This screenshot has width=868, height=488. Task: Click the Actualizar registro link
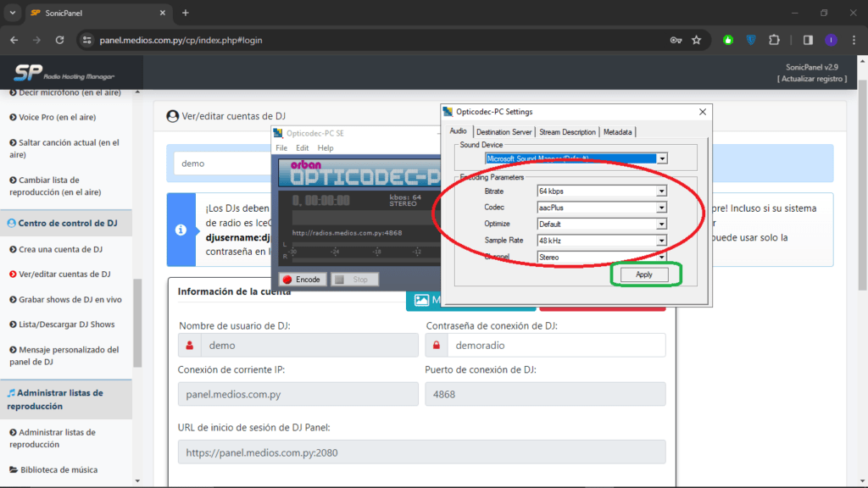point(811,79)
